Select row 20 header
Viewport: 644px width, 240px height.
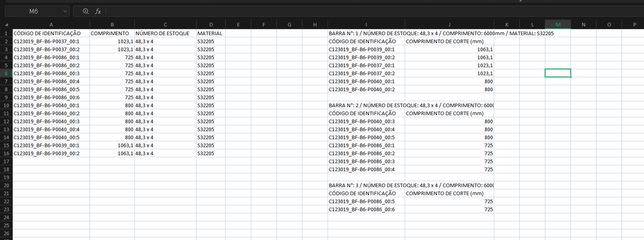pyautogui.click(x=6, y=185)
